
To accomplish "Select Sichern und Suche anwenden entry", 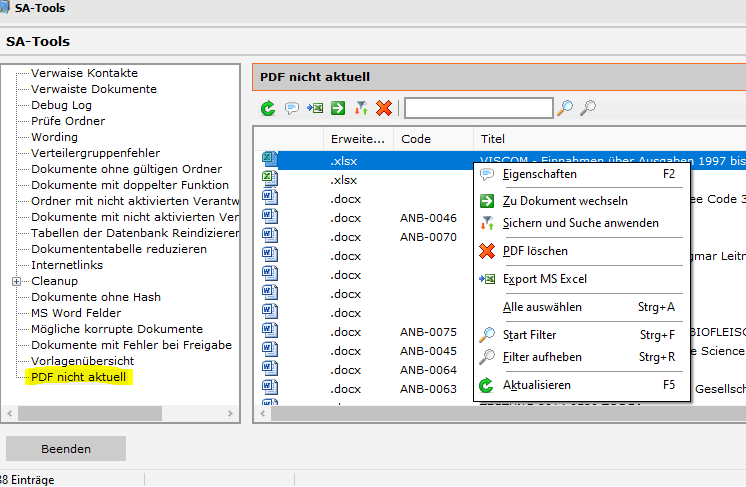I will coord(581,223).
